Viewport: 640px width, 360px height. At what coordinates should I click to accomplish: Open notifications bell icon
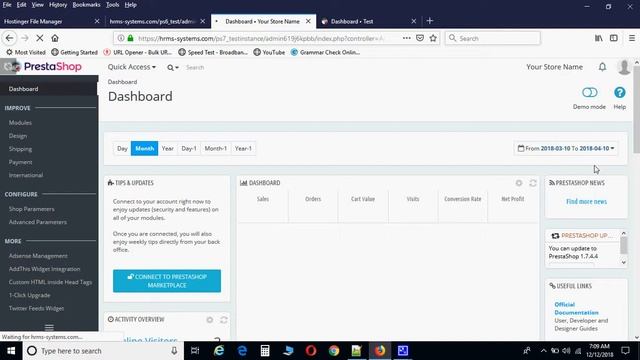click(x=602, y=67)
